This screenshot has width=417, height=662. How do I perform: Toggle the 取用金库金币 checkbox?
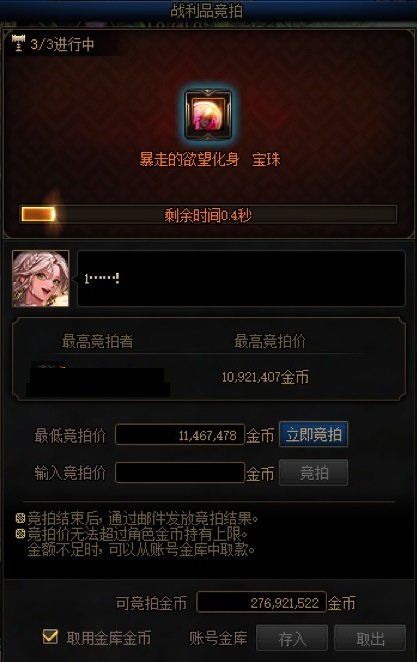pyautogui.click(x=50, y=637)
